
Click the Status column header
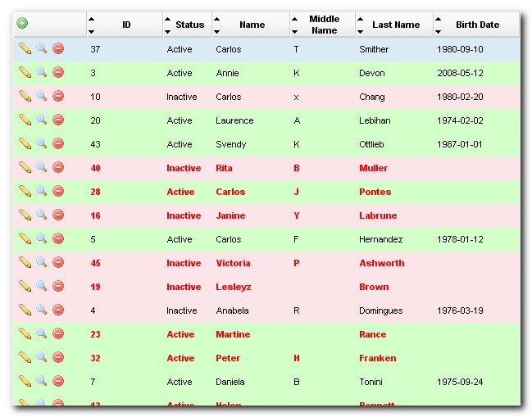coord(189,25)
